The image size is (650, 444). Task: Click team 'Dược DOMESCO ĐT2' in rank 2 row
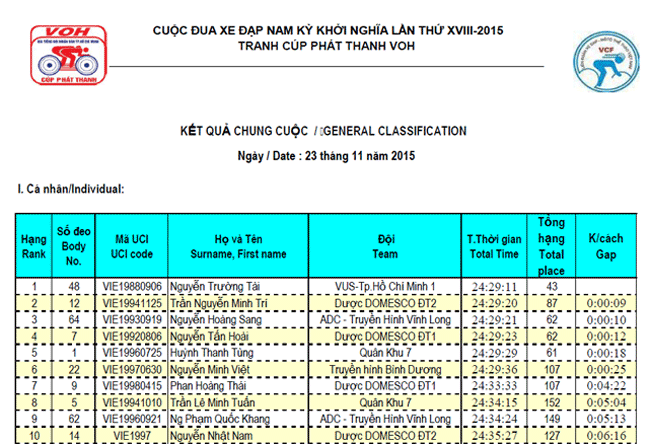pos(385,303)
